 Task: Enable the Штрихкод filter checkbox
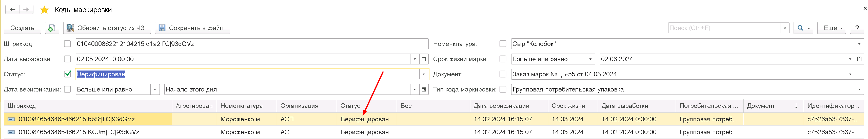pos(67,44)
